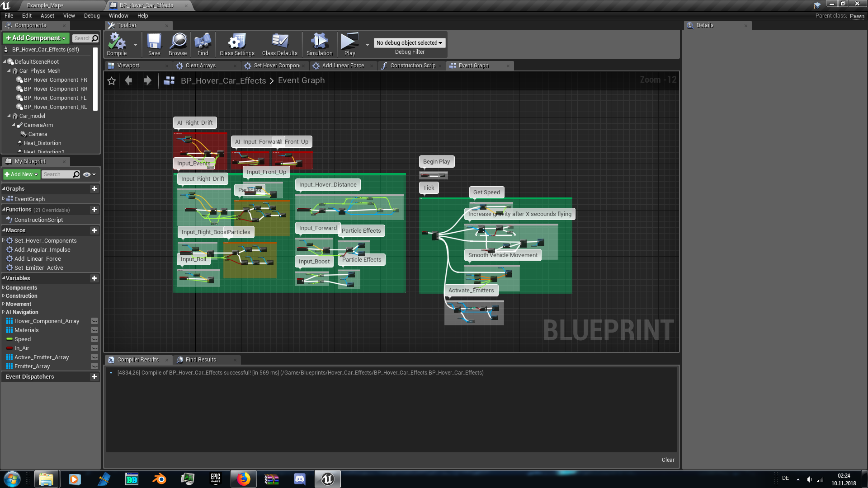Open debug object selection dropdown
Viewport: 868px width, 488px height.
pos(409,43)
